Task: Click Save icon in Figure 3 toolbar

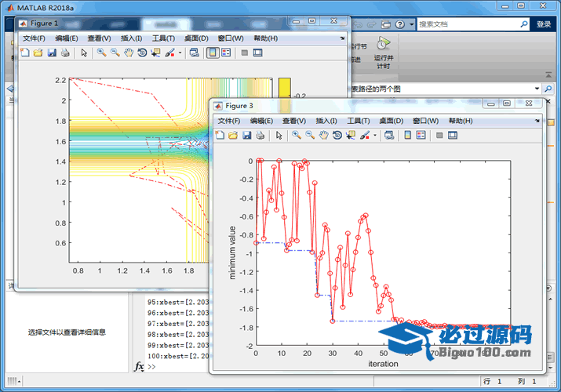Action: coord(247,136)
